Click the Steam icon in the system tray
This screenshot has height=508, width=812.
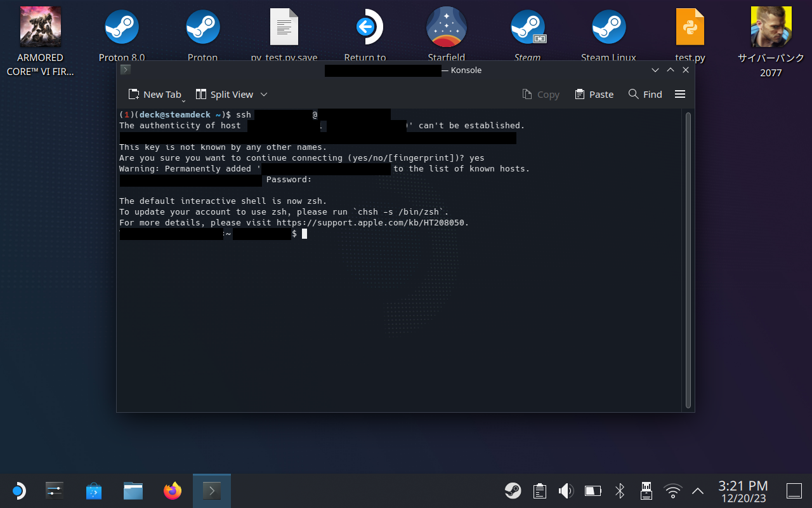(x=513, y=490)
